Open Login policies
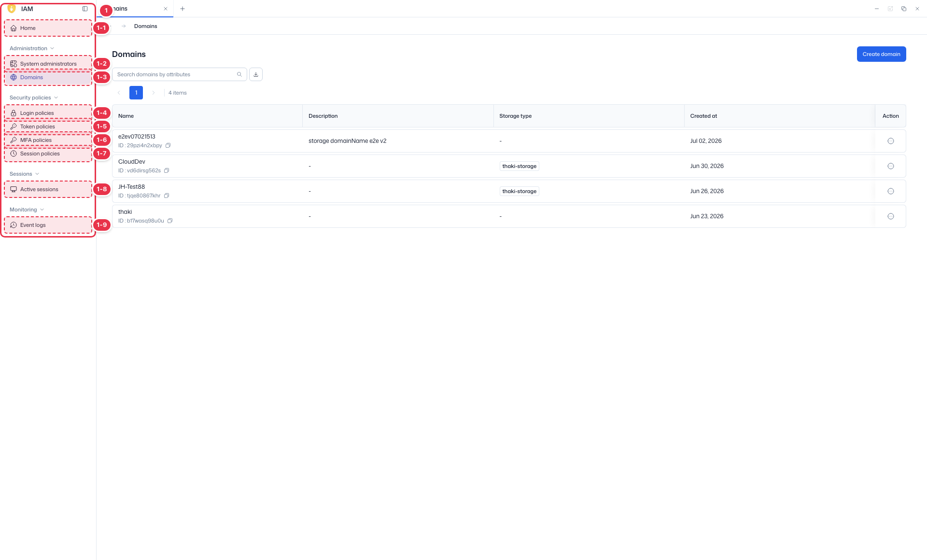The image size is (927, 560). click(x=48, y=113)
